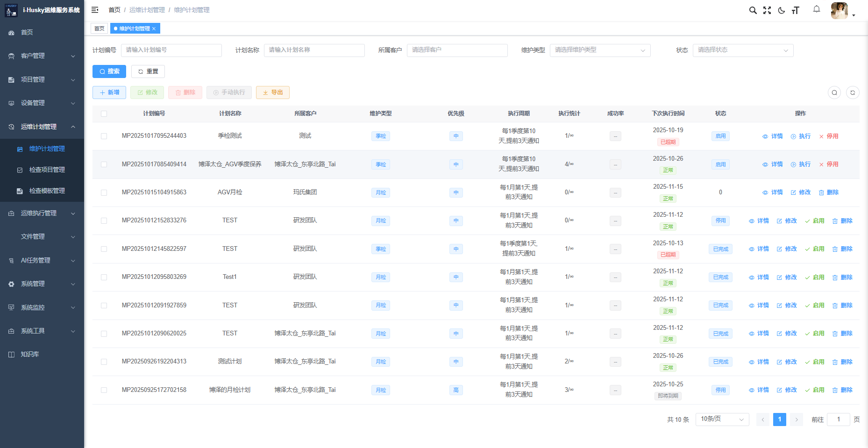Viewport: 868px width, 448px height.
Task: Switch to the 首页 tab
Action: tap(99, 28)
